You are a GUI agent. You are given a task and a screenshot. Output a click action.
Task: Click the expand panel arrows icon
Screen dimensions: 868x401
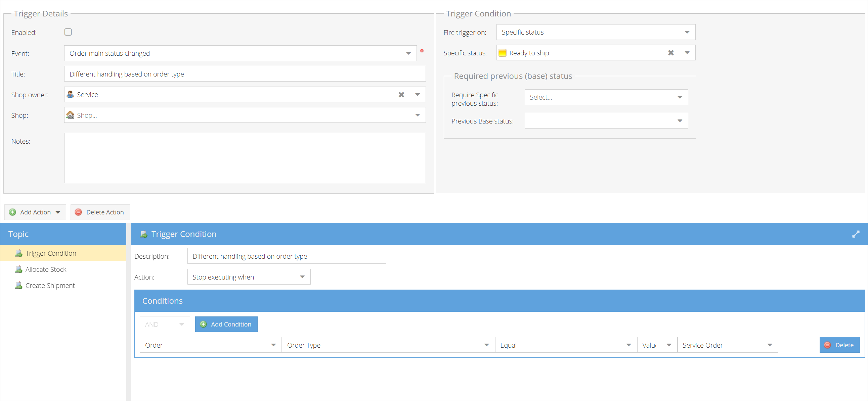click(x=856, y=234)
